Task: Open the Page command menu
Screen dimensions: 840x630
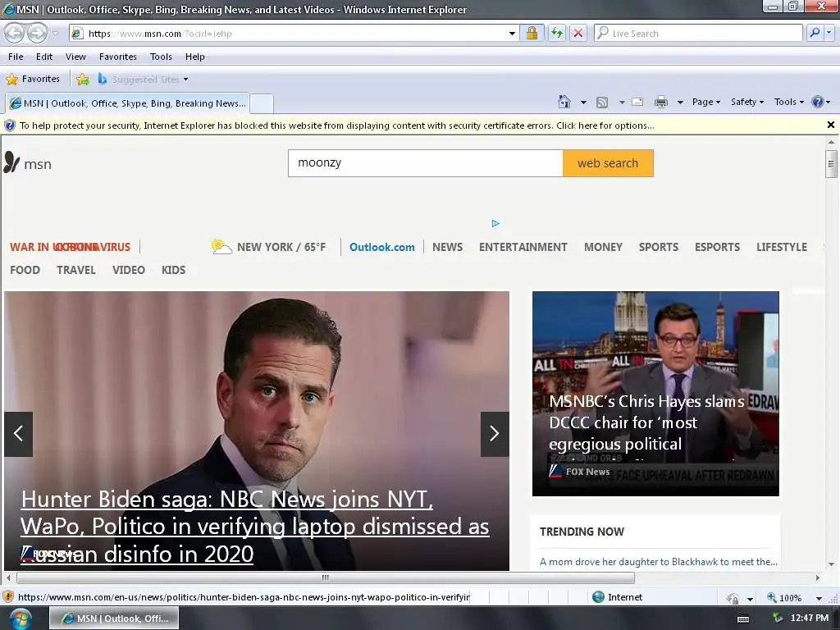Action: tap(706, 102)
